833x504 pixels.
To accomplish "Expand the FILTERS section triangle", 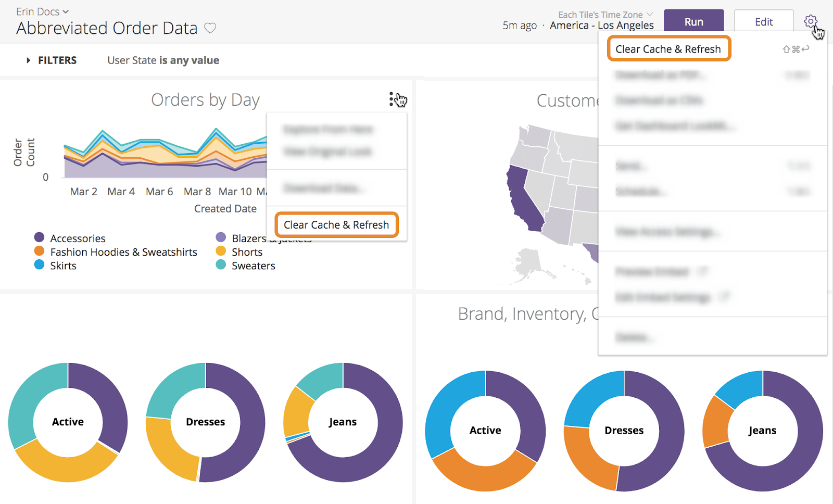I will tap(29, 60).
